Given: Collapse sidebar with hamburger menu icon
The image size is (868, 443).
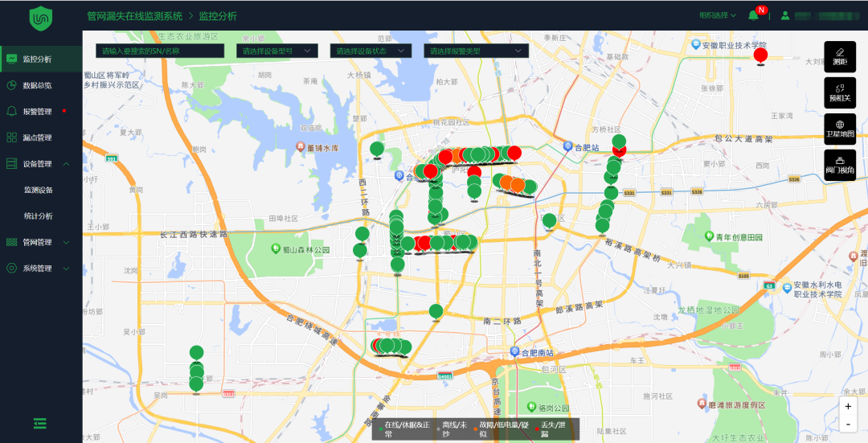Looking at the screenshot, I should coord(40,424).
